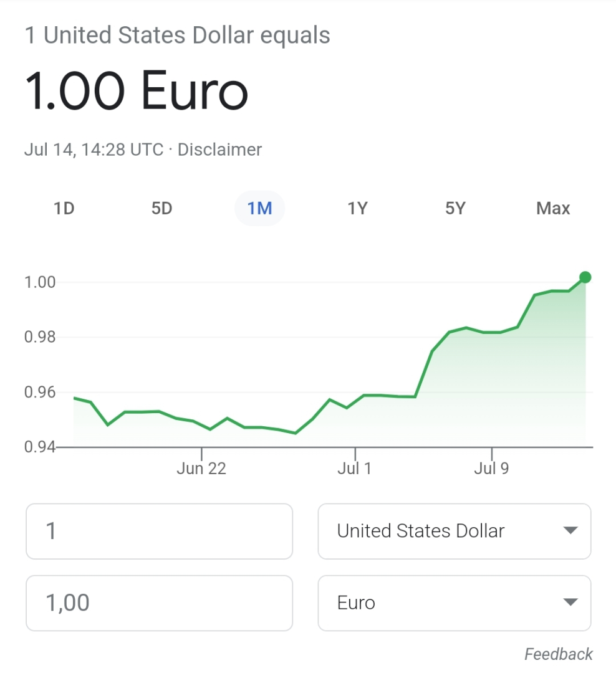Click the arrow icon beside Euro
The image size is (616, 673).
click(570, 603)
